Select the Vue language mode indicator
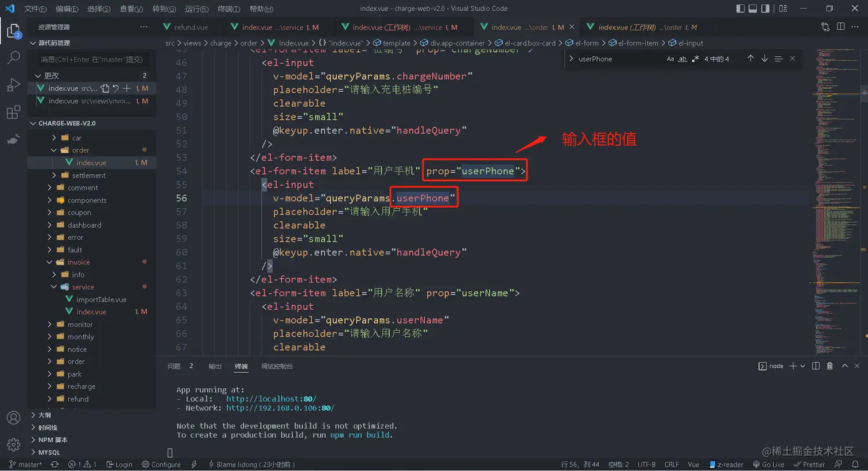868x471 pixels. [693, 465]
